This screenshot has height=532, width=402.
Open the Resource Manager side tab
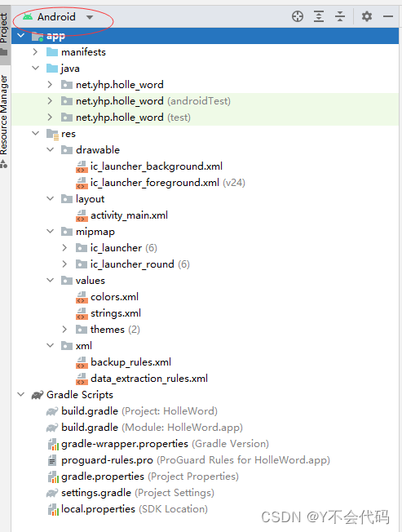pos(4,121)
